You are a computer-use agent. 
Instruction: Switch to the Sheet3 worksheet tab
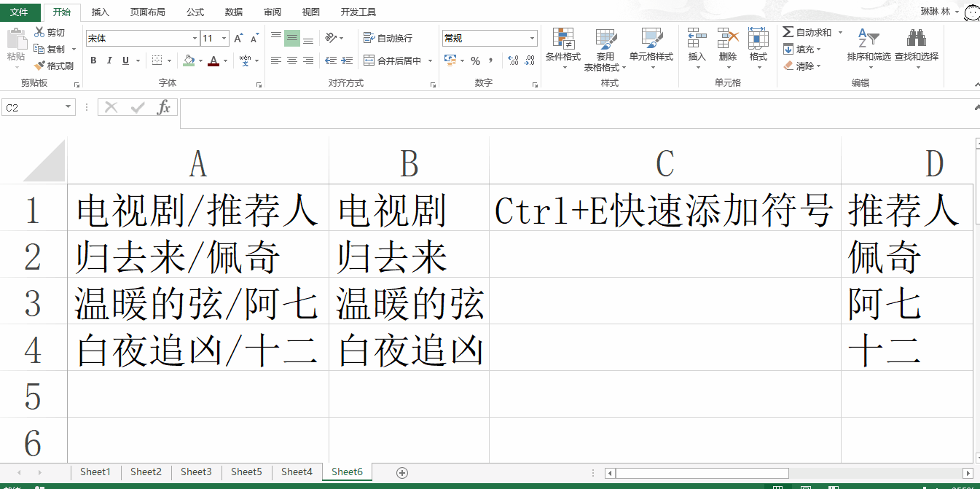[x=195, y=472]
